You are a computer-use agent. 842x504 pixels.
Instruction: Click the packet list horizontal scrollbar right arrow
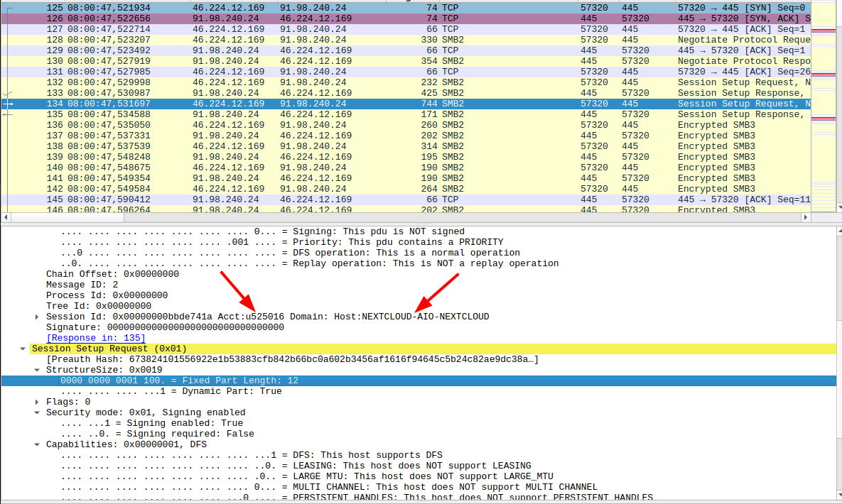805,217
